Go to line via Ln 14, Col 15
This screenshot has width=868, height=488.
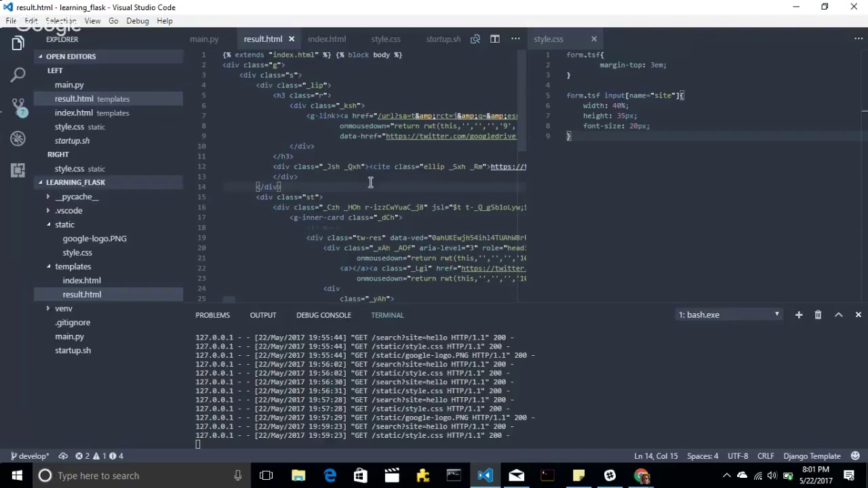pyautogui.click(x=656, y=456)
